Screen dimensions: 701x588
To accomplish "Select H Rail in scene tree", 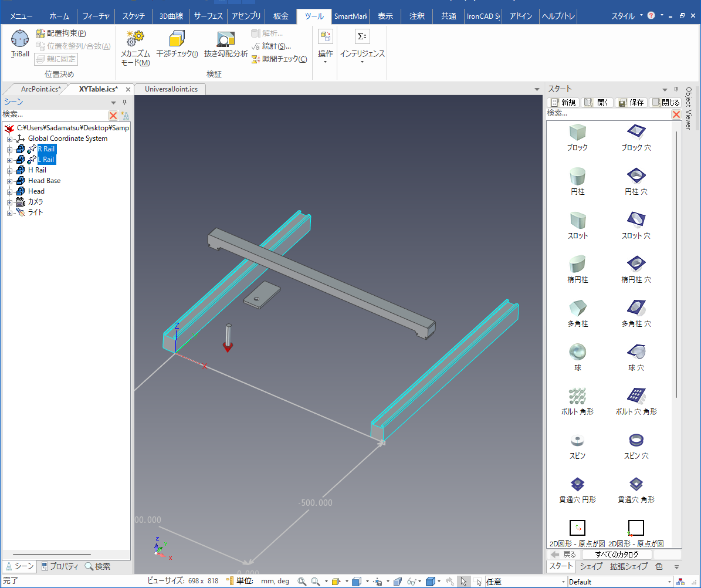I will (37, 170).
